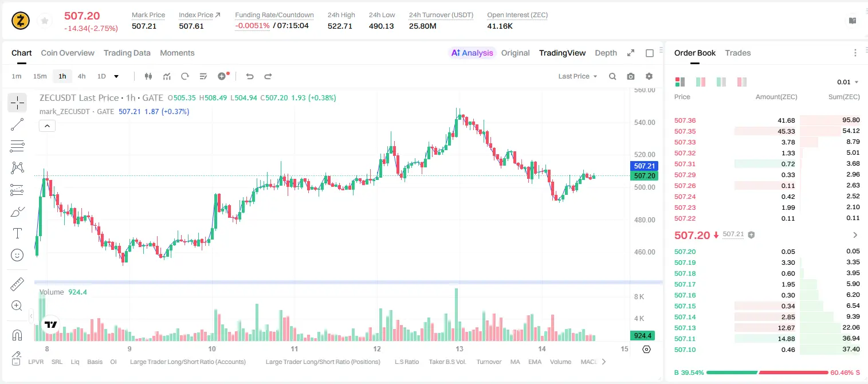Open the emoji sticker tool

(x=17, y=255)
